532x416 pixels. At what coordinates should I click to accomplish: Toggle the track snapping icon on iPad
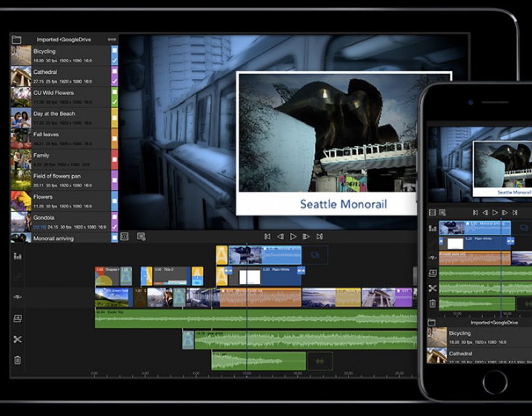(x=18, y=297)
